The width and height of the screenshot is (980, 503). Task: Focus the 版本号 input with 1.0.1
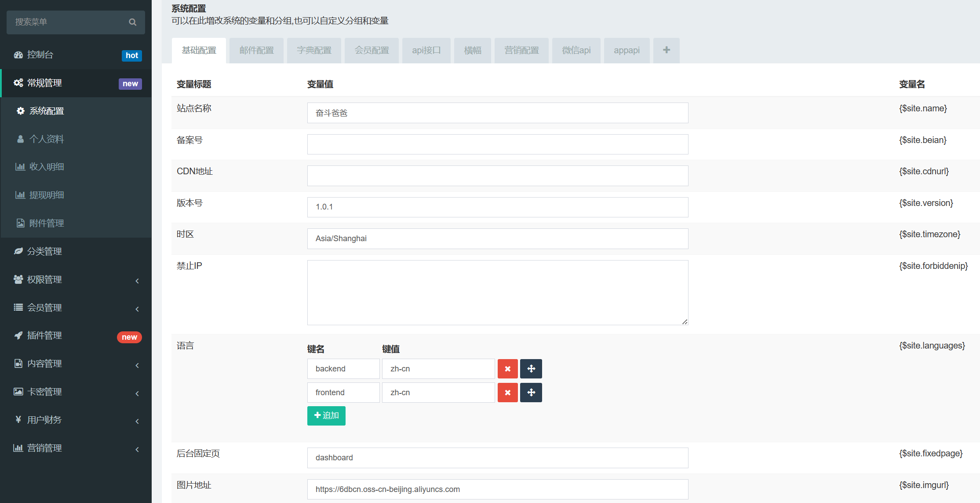pos(498,207)
